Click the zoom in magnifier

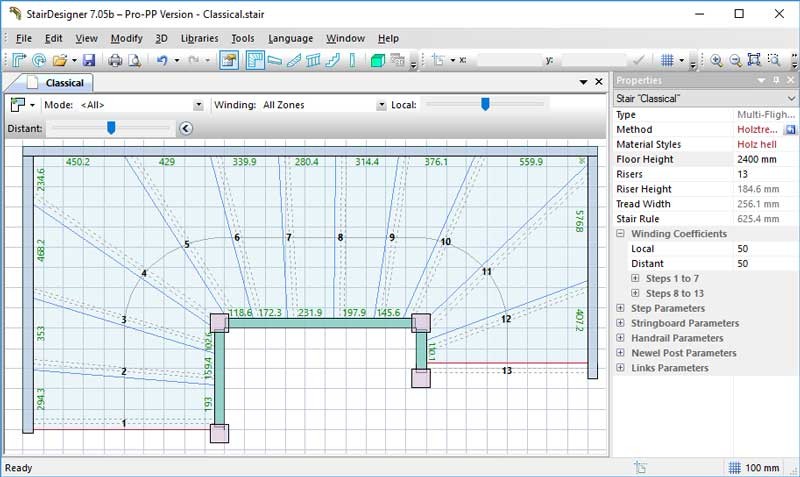(716, 60)
